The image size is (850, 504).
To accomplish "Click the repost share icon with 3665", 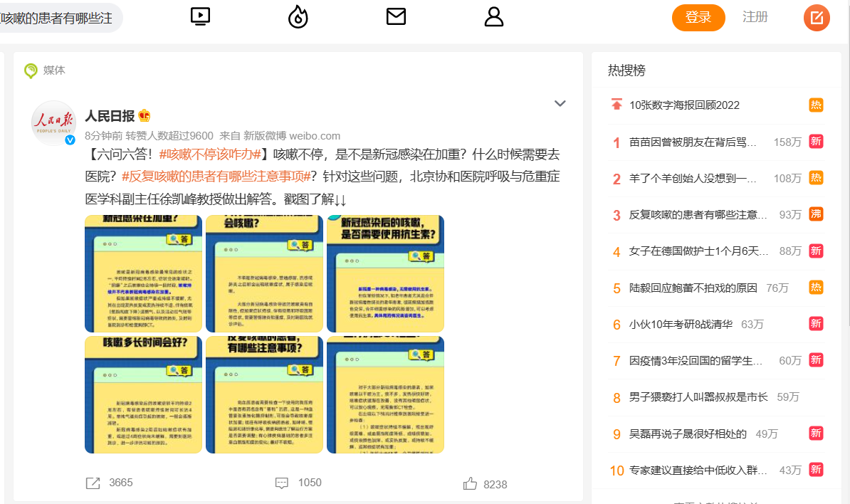I will click(93, 483).
